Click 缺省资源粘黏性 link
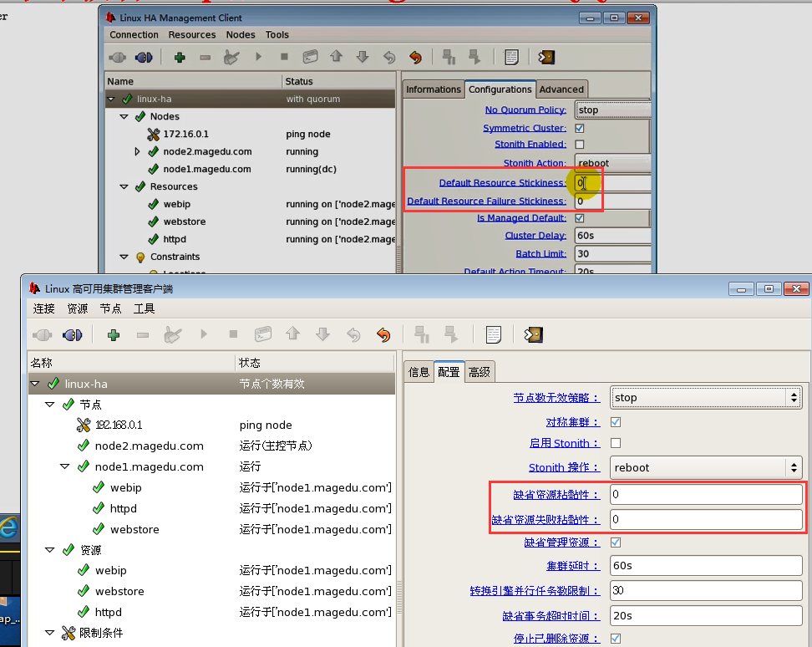The height and width of the screenshot is (647, 812). [556, 495]
